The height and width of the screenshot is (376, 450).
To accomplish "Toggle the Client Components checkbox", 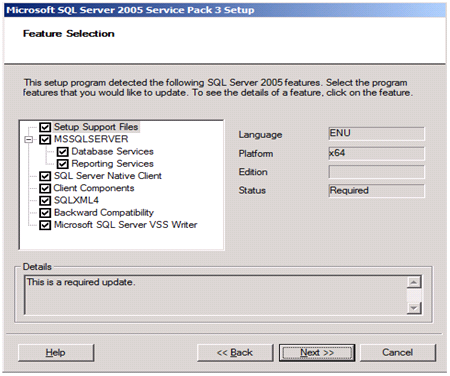I will click(x=45, y=188).
